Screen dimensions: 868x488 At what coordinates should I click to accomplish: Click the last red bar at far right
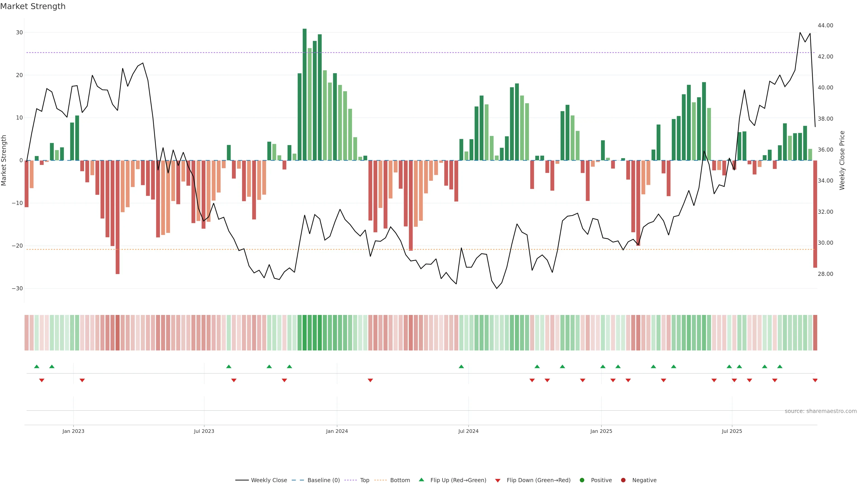click(815, 214)
